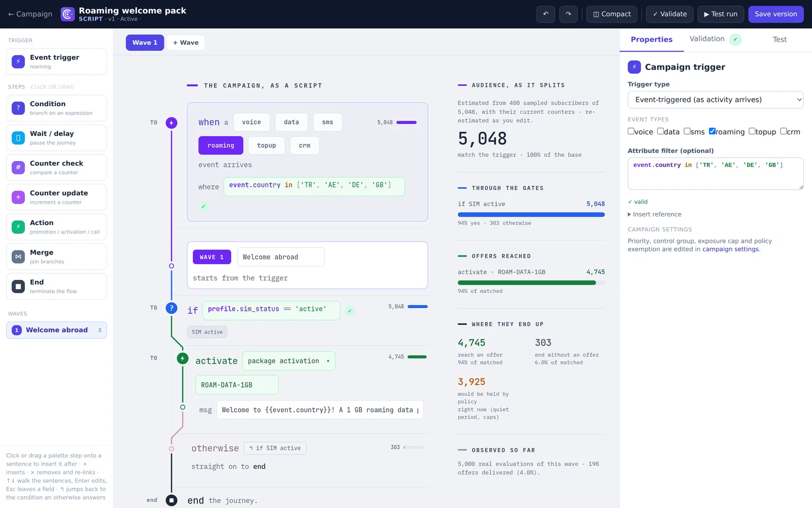The image size is (812, 508).
Task: Click the Condition question-mark palette icon
Action: [18, 108]
